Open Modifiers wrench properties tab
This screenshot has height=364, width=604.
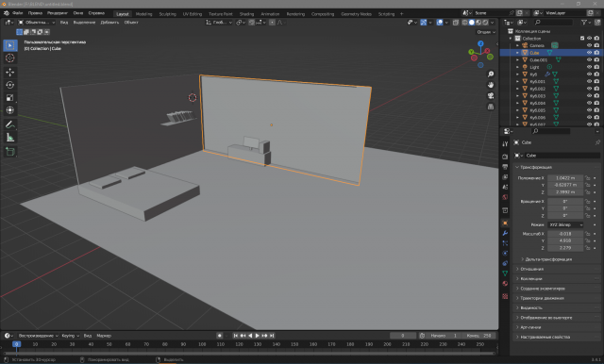click(x=505, y=233)
